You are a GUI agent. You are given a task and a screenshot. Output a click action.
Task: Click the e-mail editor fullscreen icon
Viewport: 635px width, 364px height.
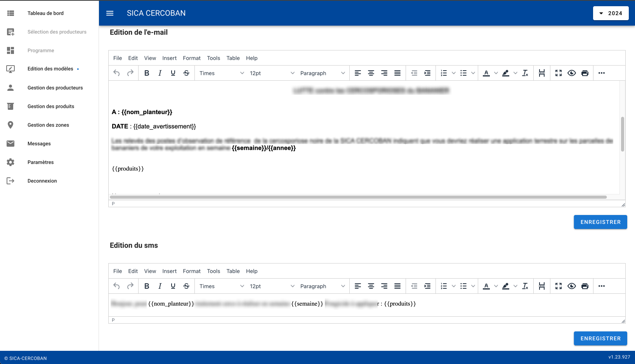click(559, 73)
